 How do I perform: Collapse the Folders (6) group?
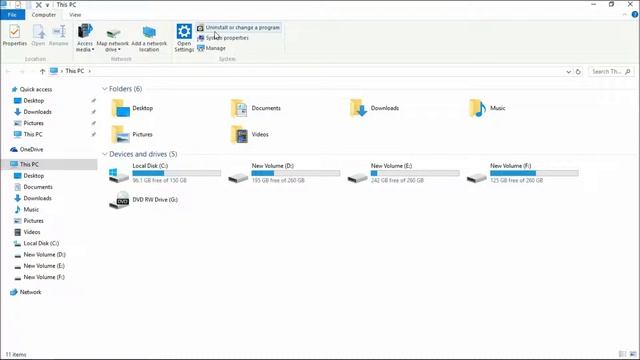point(104,89)
